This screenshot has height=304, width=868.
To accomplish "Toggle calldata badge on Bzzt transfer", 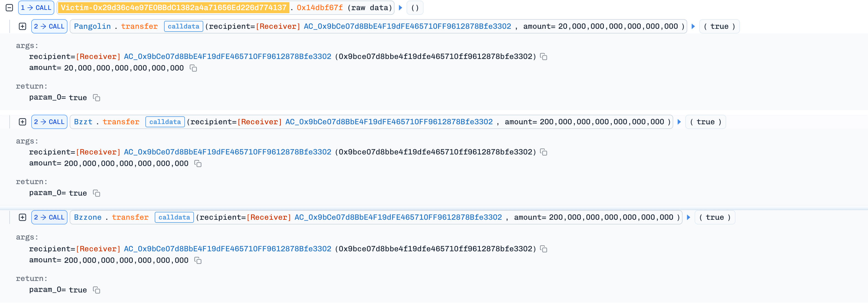I will point(165,122).
